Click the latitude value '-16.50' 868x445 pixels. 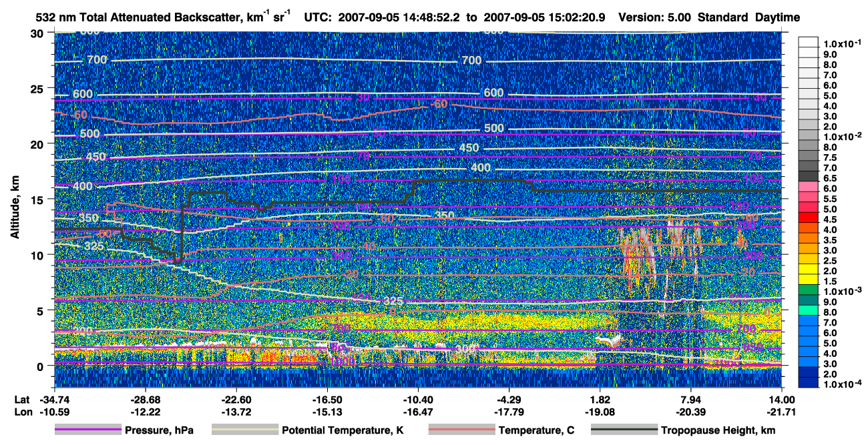[x=327, y=399]
